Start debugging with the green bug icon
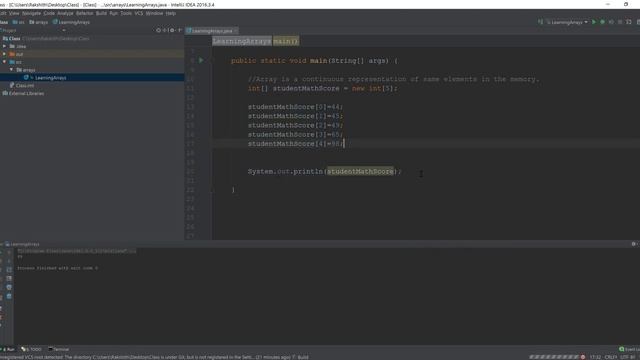Screen dimensions: 640x360 602,22
